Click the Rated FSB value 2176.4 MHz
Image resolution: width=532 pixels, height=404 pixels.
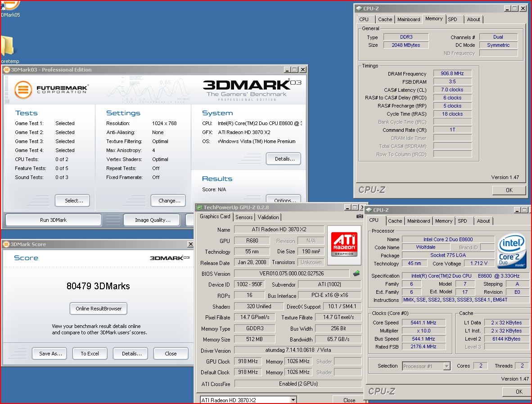[424, 346]
